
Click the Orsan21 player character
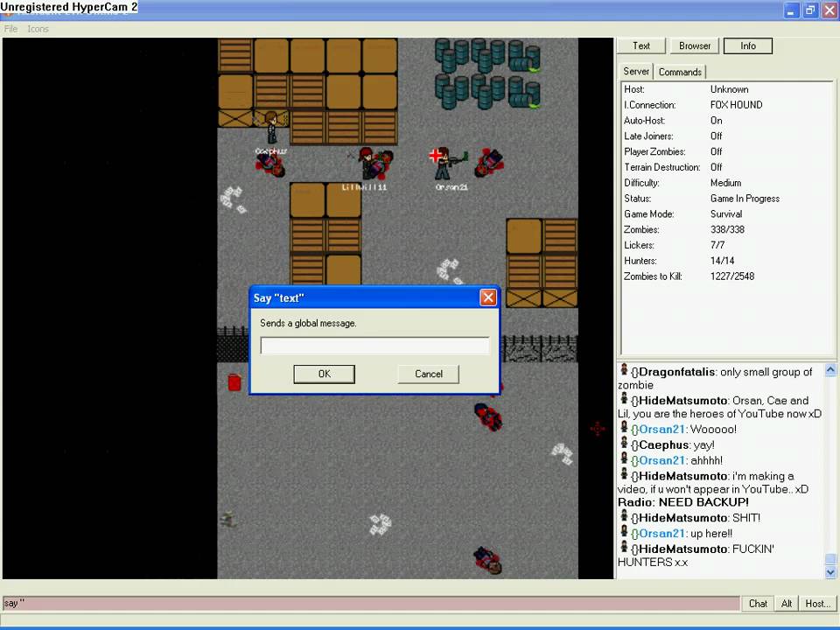[x=444, y=164]
